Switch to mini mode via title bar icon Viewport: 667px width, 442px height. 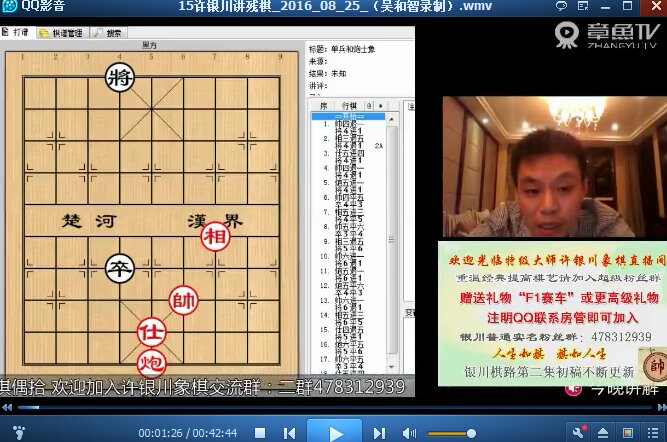tap(583, 6)
